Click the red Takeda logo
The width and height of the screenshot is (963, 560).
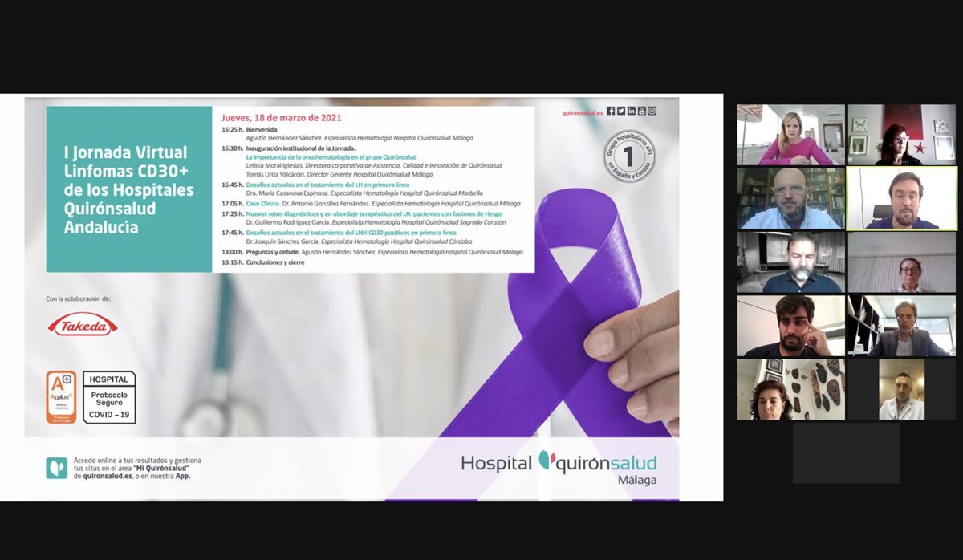tap(83, 324)
